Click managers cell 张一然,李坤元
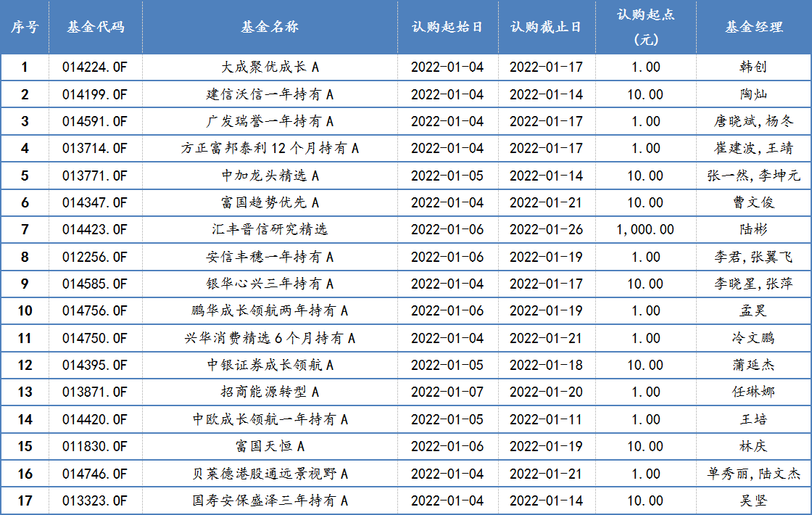The height and width of the screenshot is (515, 812). tap(753, 176)
